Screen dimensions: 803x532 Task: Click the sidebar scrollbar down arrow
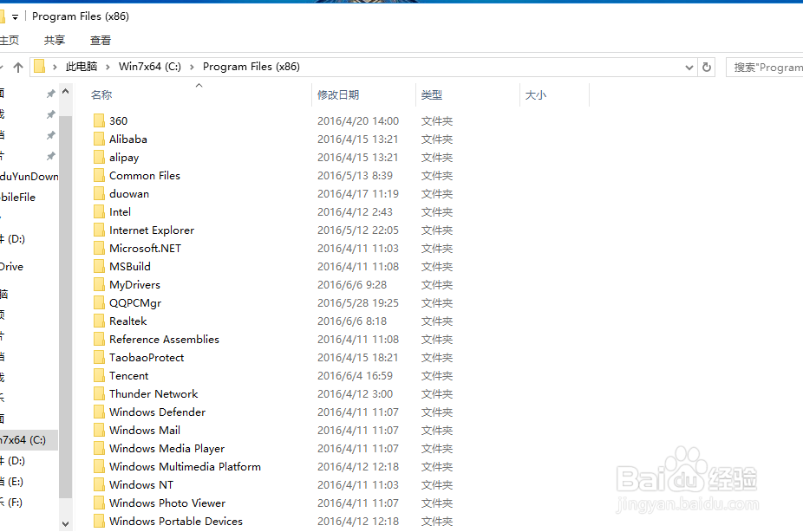(65, 524)
